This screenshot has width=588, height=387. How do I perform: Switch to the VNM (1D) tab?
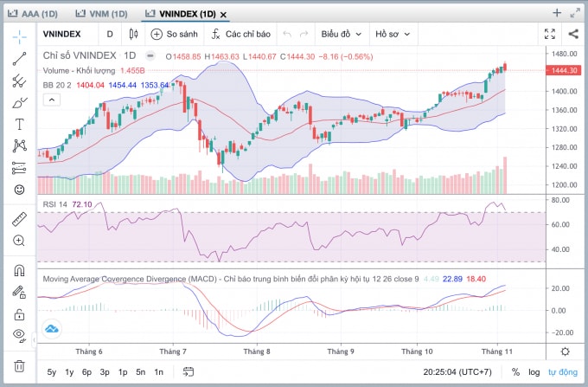pos(101,14)
